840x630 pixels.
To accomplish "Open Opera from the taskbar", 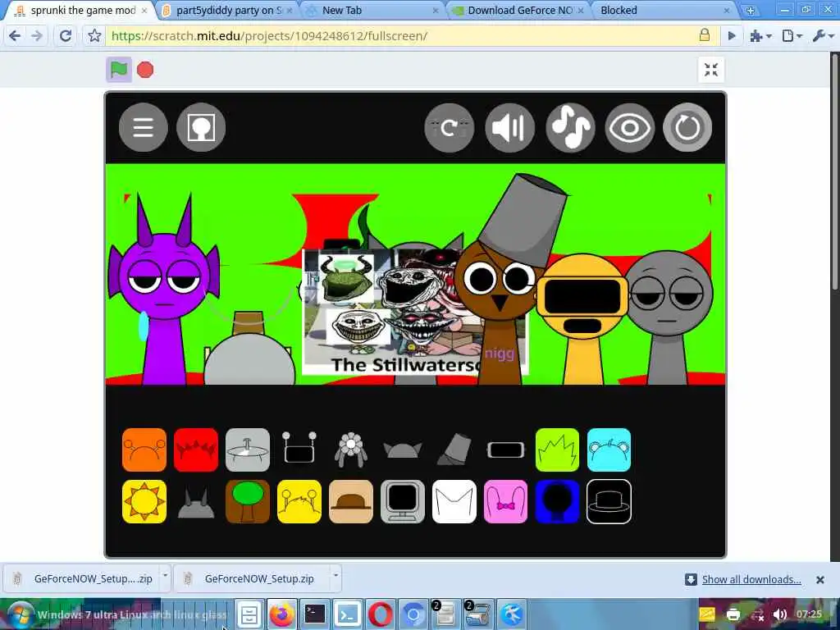I will click(380, 614).
